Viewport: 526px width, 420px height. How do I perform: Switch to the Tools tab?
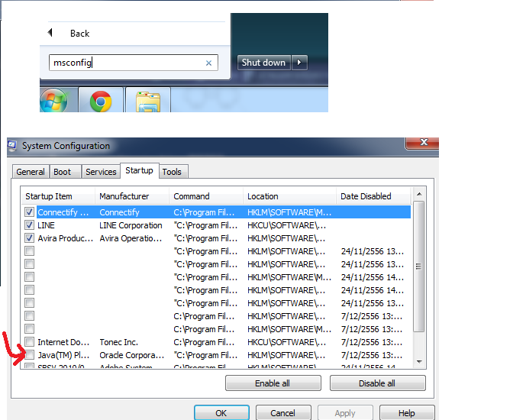pos(172,172)
